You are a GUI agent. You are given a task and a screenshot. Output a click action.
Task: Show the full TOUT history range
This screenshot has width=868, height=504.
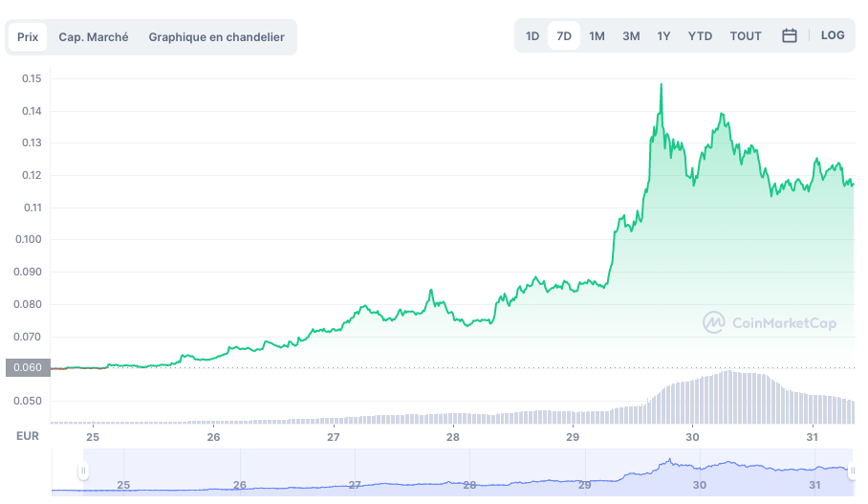[x=746, y=36]
